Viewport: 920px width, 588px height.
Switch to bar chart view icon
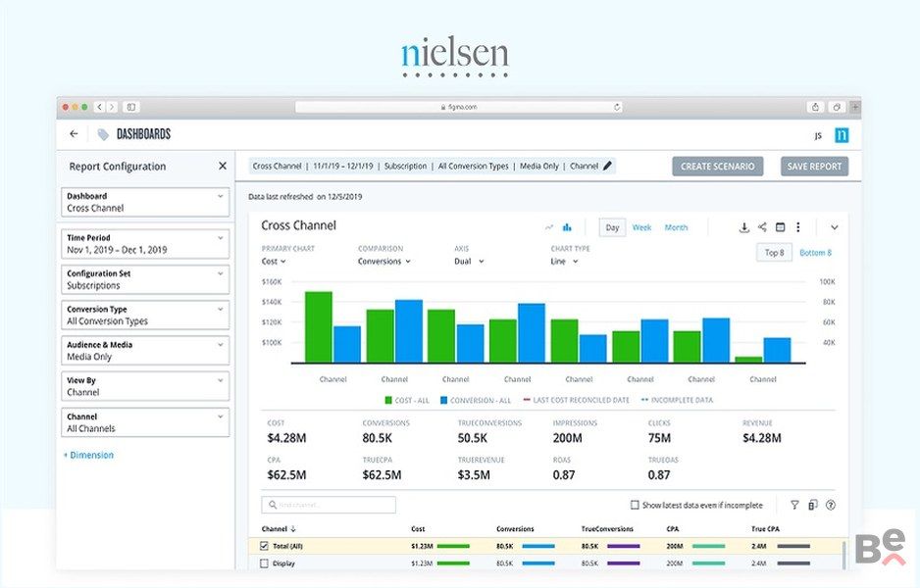(x=567, y=227)
